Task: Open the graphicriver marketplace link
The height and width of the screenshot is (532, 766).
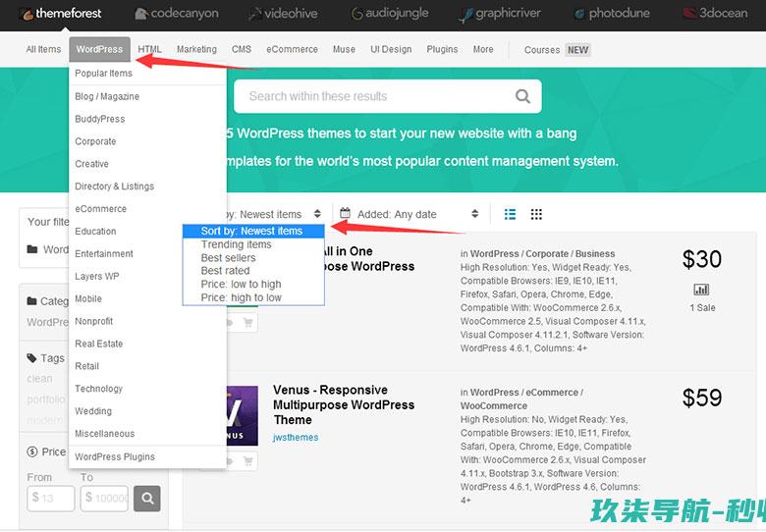Action: (x=500, y=14)
